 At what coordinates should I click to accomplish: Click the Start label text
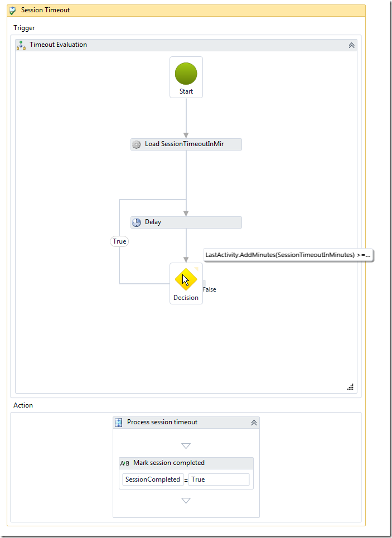pos(186,91)
